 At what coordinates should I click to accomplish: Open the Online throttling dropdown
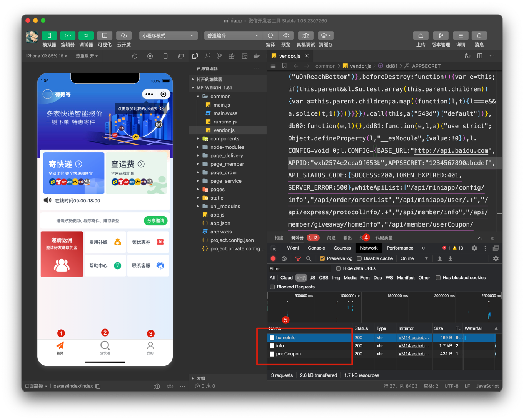point(414,258)
